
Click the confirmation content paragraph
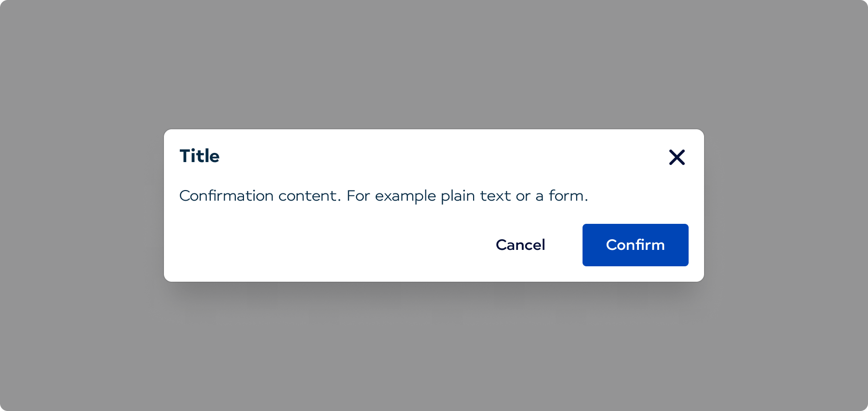tap(383, 196)
